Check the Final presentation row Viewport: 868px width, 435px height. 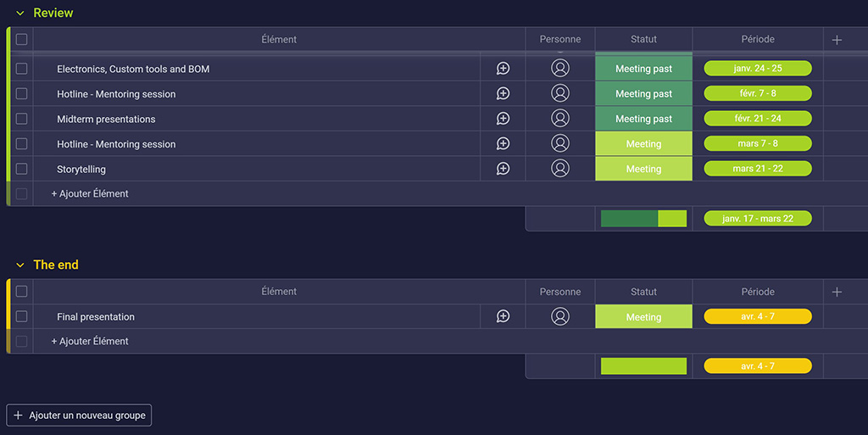coord(21,316)
